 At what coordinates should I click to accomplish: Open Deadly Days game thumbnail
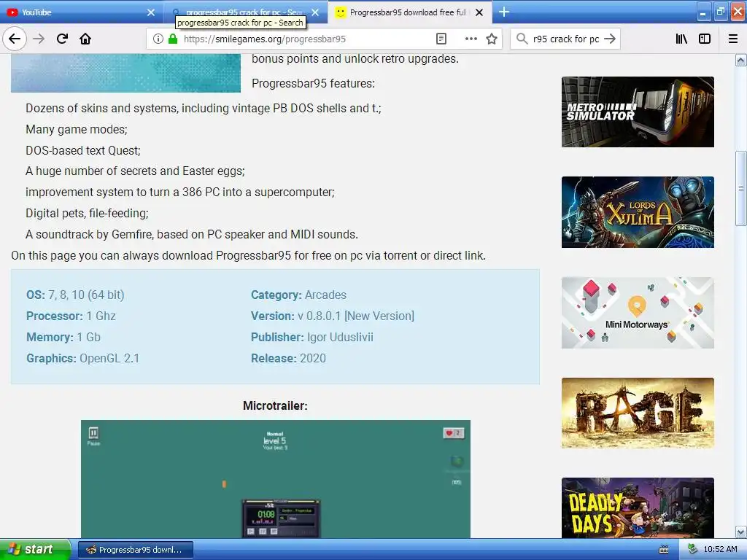pos(638,507)
